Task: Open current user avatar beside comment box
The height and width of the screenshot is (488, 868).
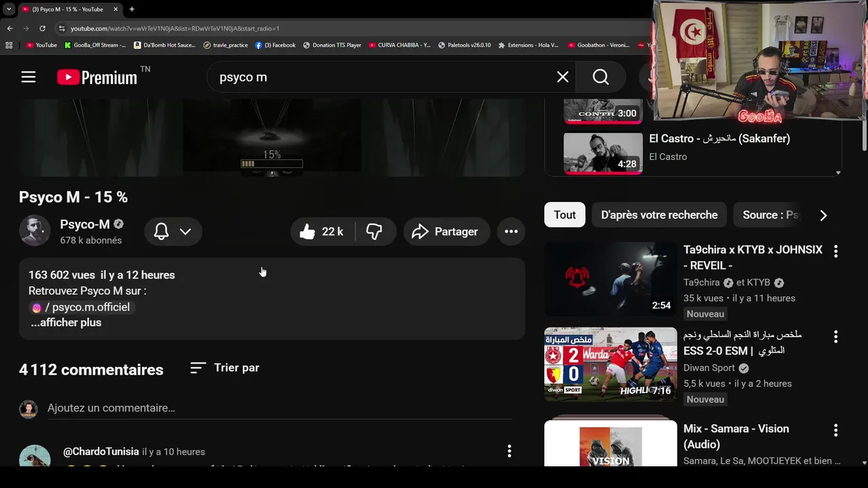Action: click(x=28, y=409)
